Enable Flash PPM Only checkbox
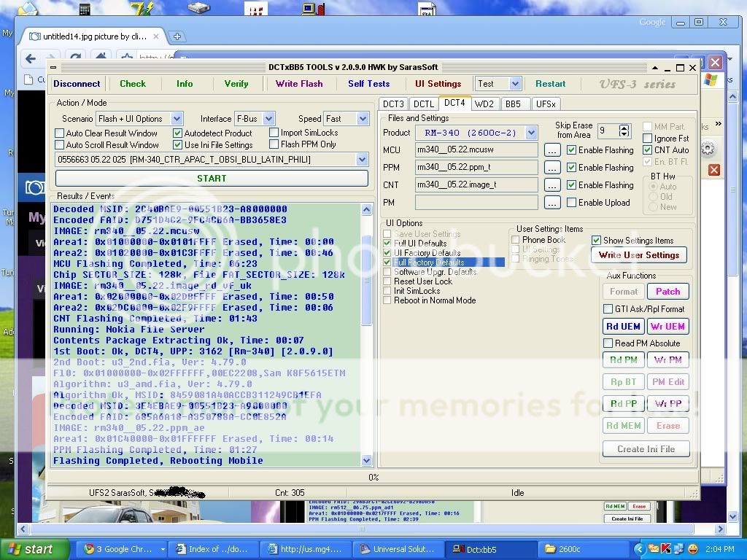This screenshot has height=560, width=747. pyautogui.click(x=274, y=144)
